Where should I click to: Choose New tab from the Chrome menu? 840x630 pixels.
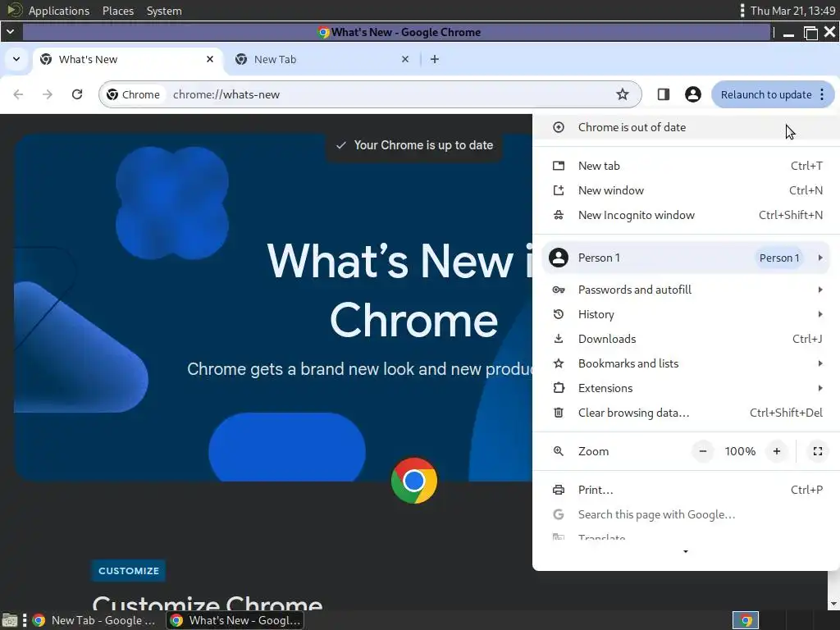click(x=686, y=166)
